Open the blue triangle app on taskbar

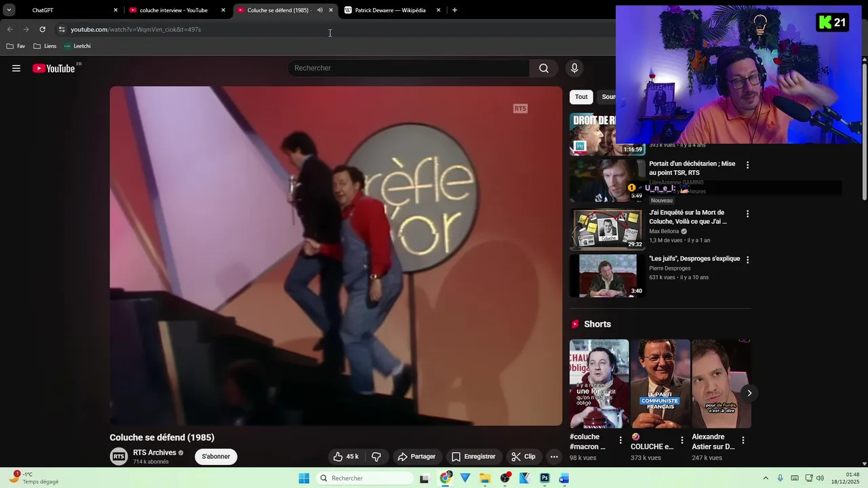click(x=465, y=479)
